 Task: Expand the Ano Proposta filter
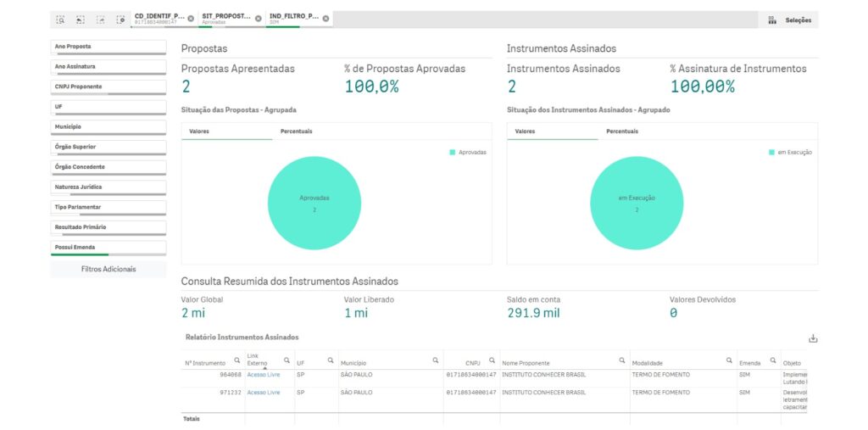tap(108, 47)
